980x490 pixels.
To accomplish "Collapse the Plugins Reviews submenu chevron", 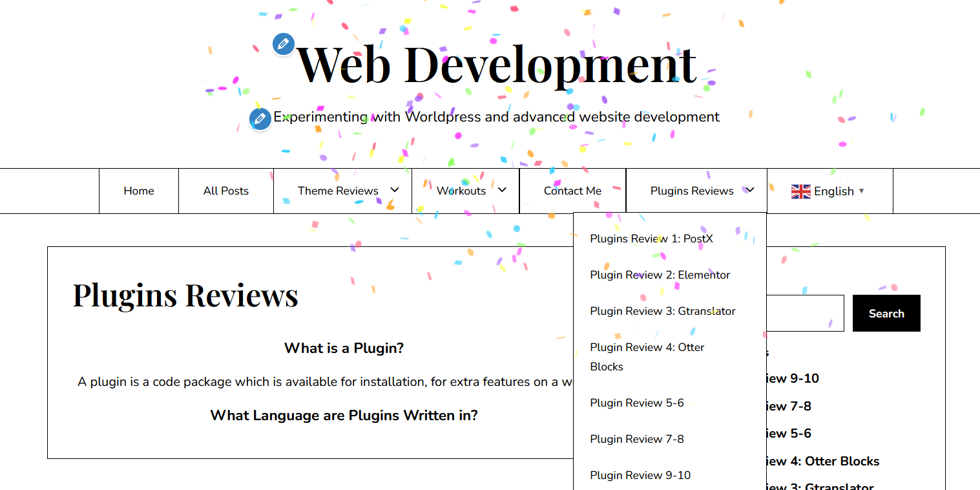I will pos(749,190).
